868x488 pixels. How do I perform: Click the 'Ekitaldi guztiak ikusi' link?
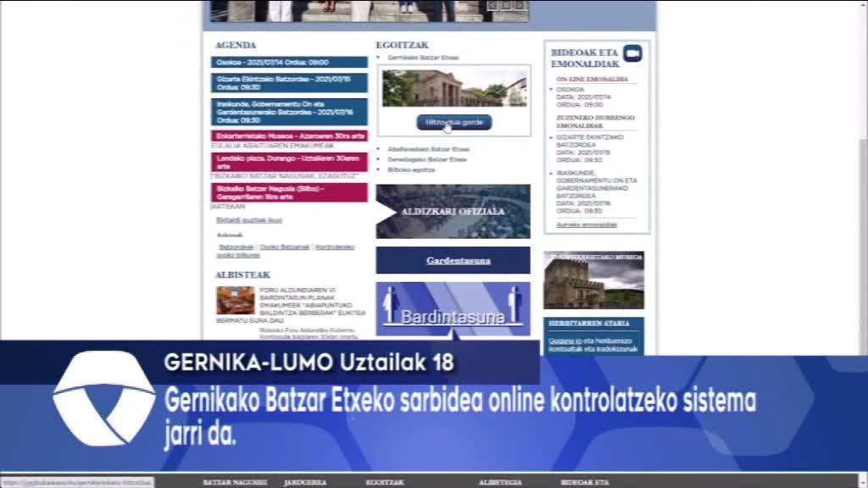(x=249, y=220)
